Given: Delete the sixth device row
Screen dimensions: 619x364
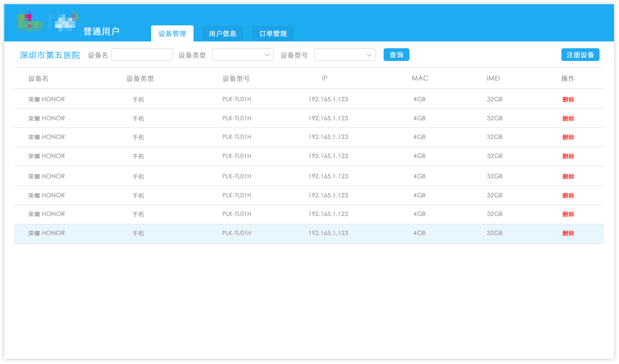Looking at the screenshot, I should (x=568, y=196).
